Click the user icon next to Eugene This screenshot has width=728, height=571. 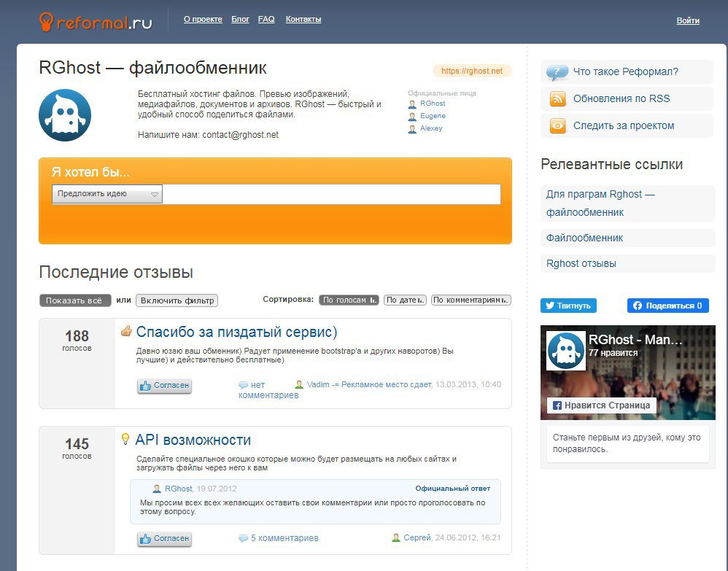pyautogui.click(x=412, y=117)
